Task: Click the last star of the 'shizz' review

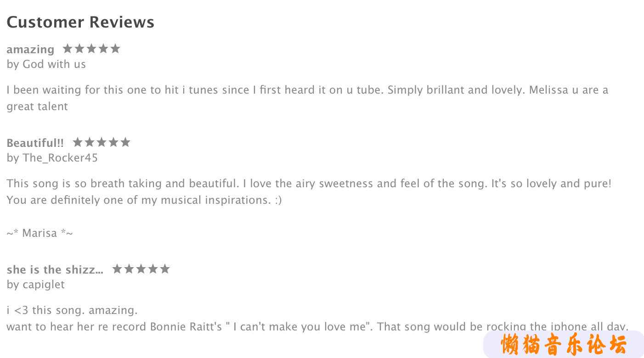Action: (x=165, y=269)
